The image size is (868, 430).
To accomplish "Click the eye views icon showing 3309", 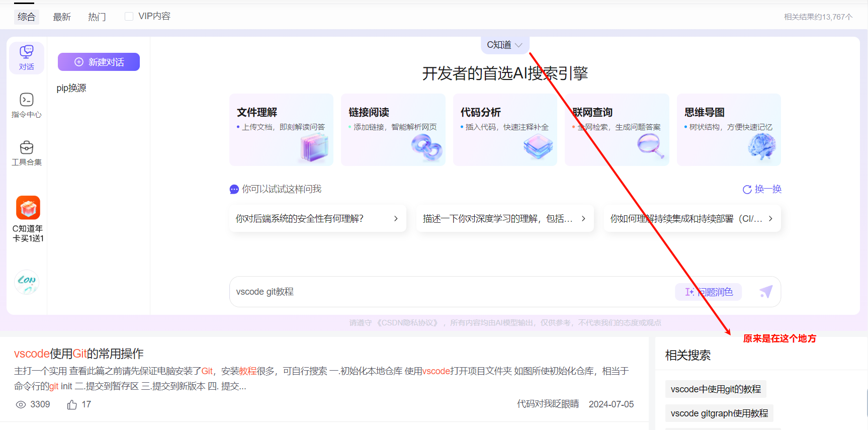I will point(21,404).
